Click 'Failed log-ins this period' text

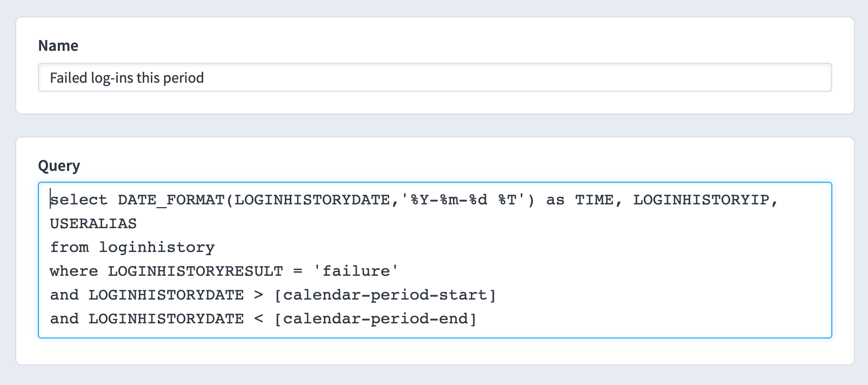point(127,78)
